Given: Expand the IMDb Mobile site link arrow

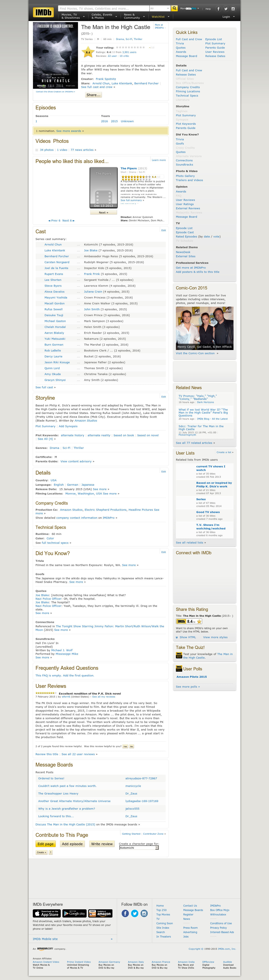Looking at the screenshot, I should pos(111,939).
